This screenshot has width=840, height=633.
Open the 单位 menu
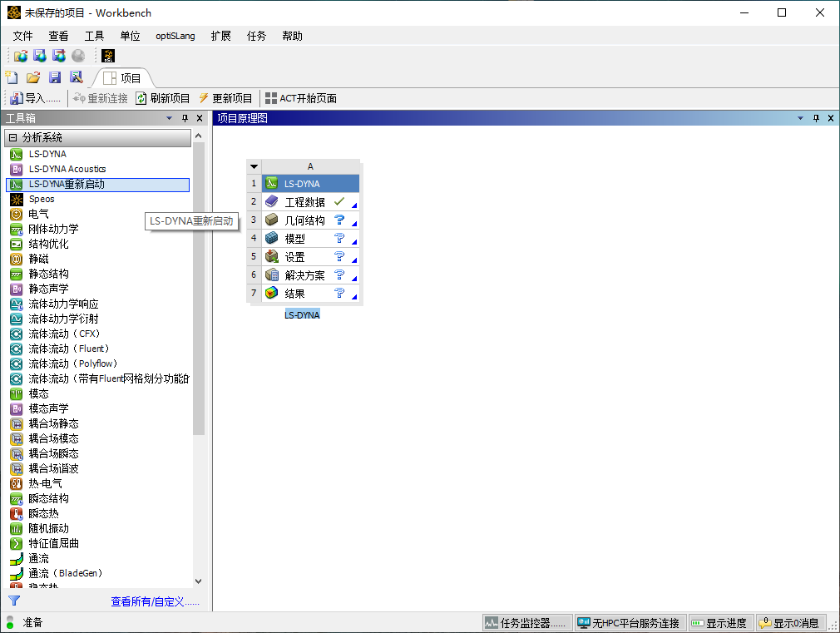pyautogui.click(x=131, y=36)
